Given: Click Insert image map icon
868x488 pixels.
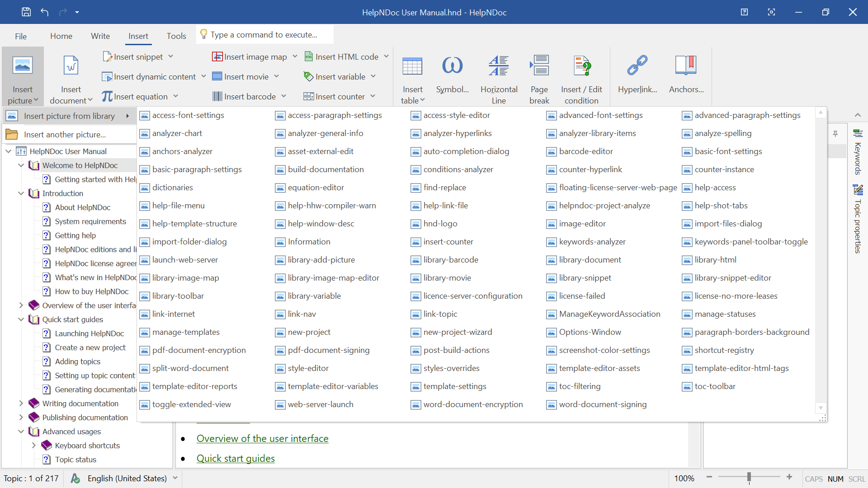Looking at the screenshot, I should [x=217, y=56].
